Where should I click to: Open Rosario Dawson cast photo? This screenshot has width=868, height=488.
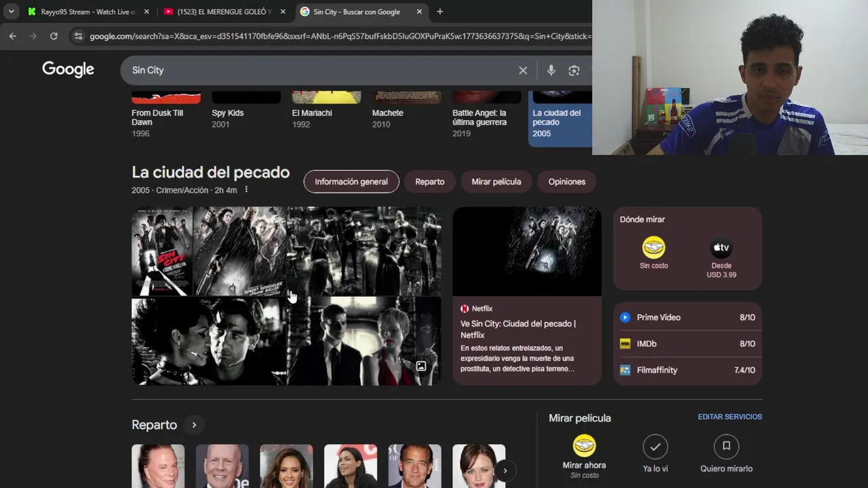351,466
